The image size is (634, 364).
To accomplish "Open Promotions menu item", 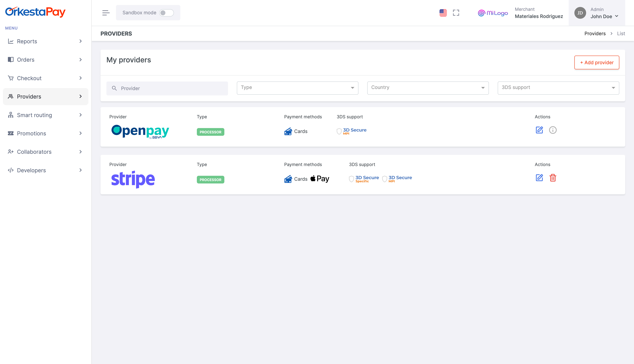I will click(x=45, y=133).
